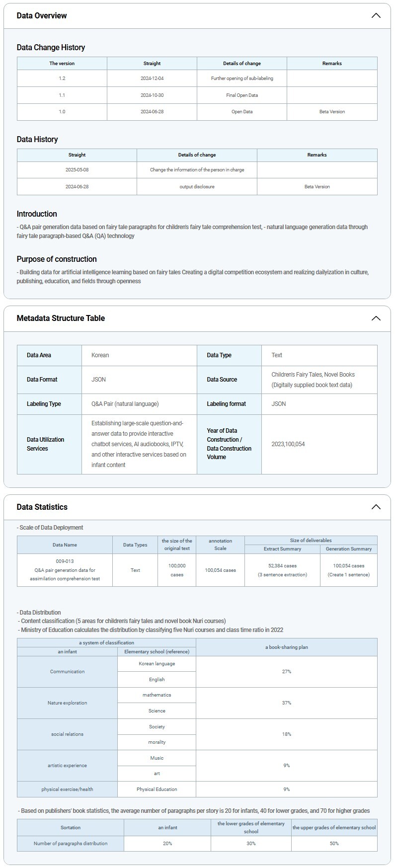Click the 'Extract Summary' column header
Viewport: 395px width, 868px height.
click(x=282, y=549)
